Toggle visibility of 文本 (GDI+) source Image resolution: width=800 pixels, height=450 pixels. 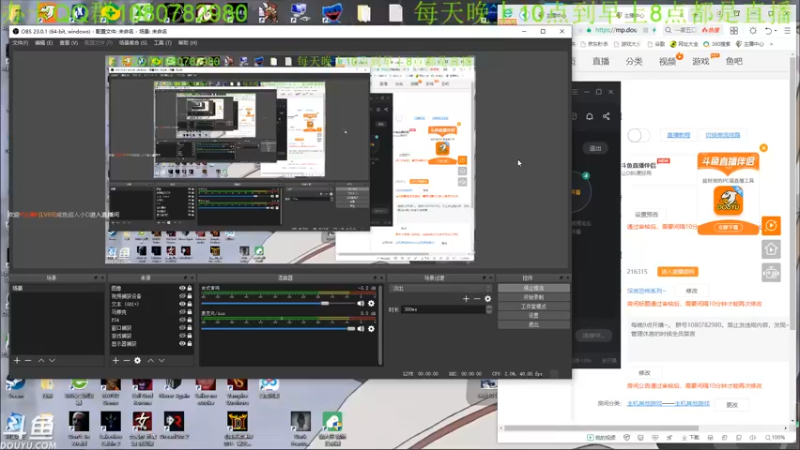[x=182, y=304]
